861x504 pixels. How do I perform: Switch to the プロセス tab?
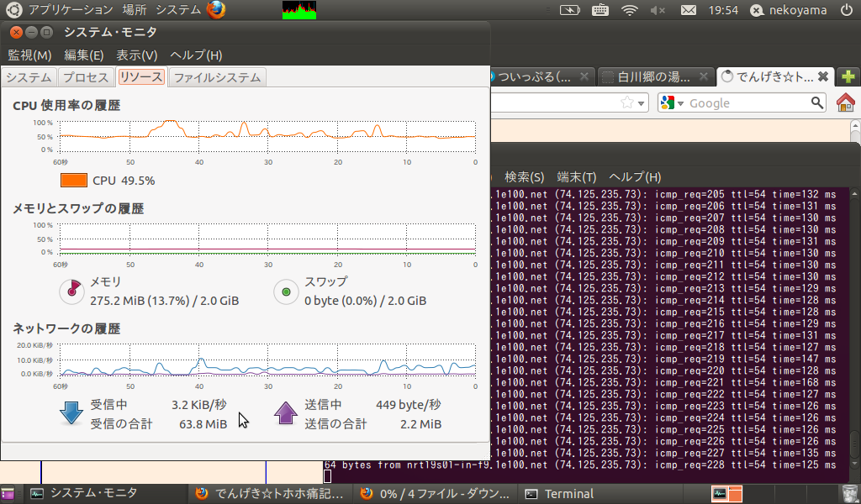point(85,77)
